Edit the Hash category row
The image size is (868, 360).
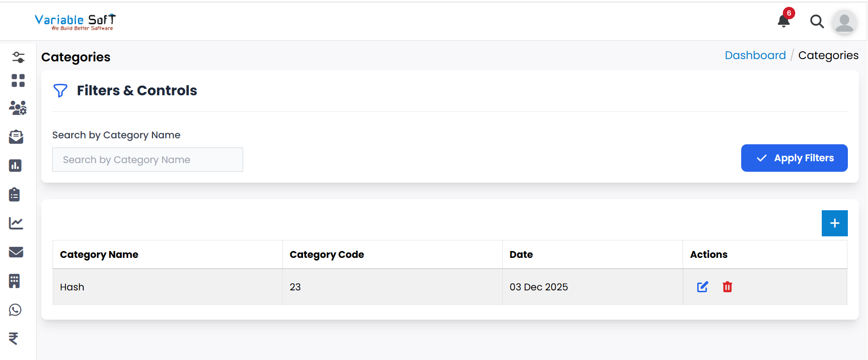(702, 287)
